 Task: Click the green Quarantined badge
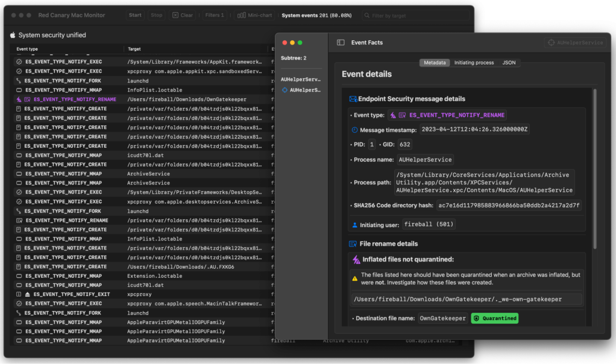click(x=494, y=318)
